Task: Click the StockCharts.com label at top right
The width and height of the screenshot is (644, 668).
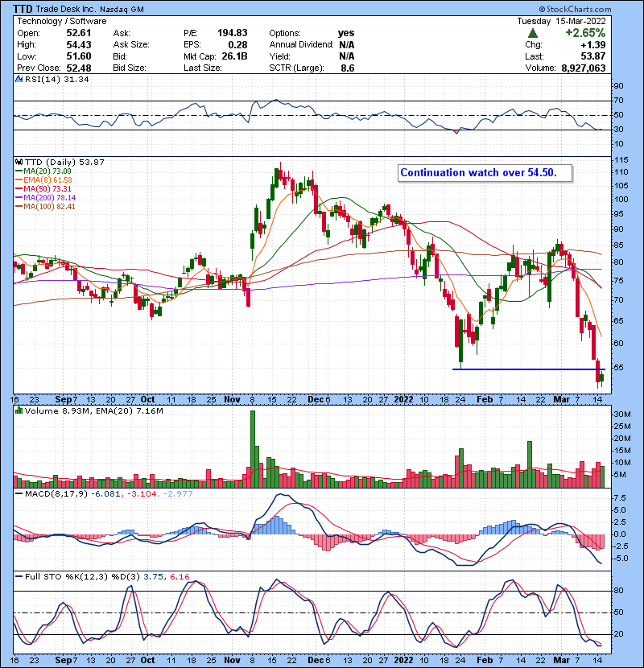Action: tap(575, 9)
